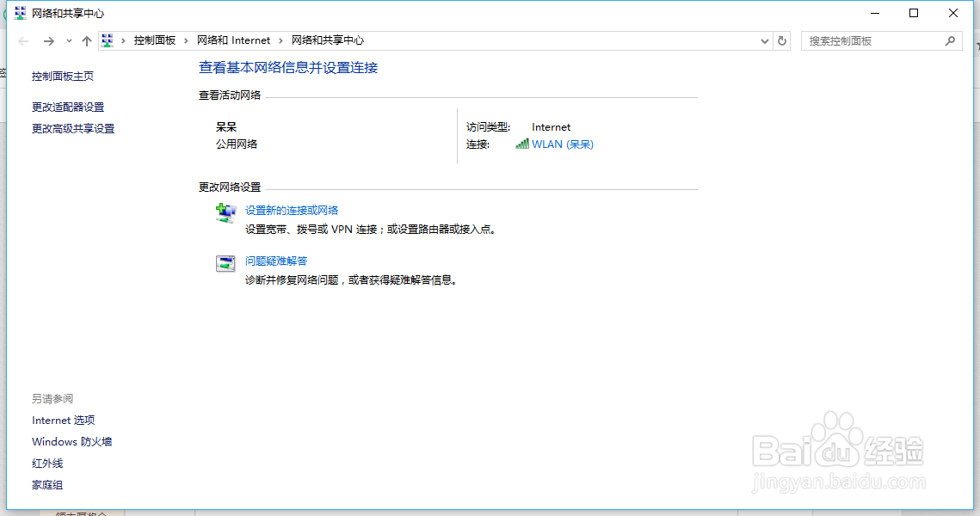Click the Internet access type value

(x=552, y=127)
